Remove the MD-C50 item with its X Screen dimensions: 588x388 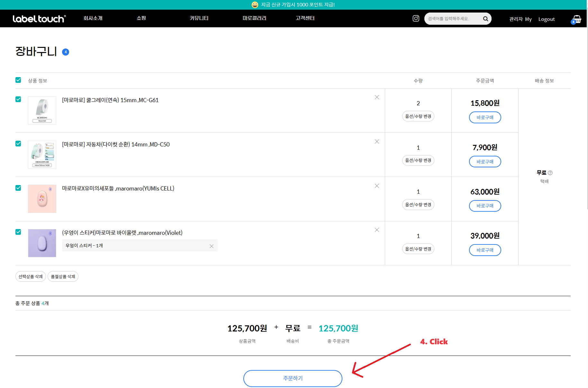pyautogui.click(x=377, y=142)
